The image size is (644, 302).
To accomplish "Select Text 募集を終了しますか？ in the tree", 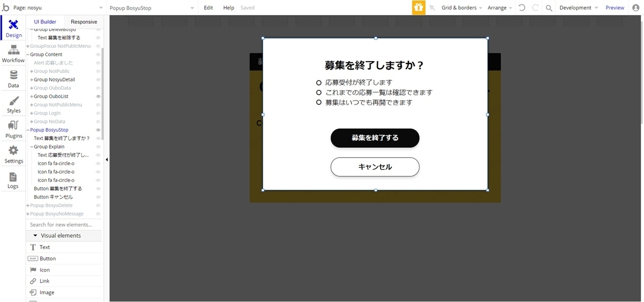I will click(62, 138).
